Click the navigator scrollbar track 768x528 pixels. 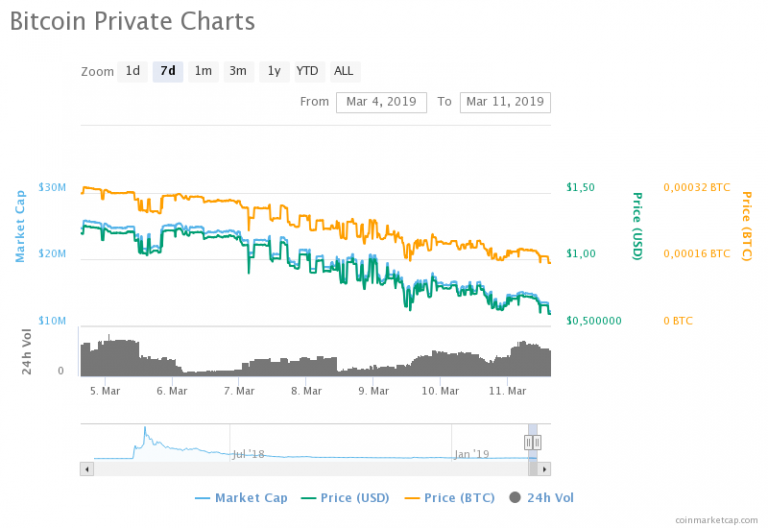coord(300,468)
